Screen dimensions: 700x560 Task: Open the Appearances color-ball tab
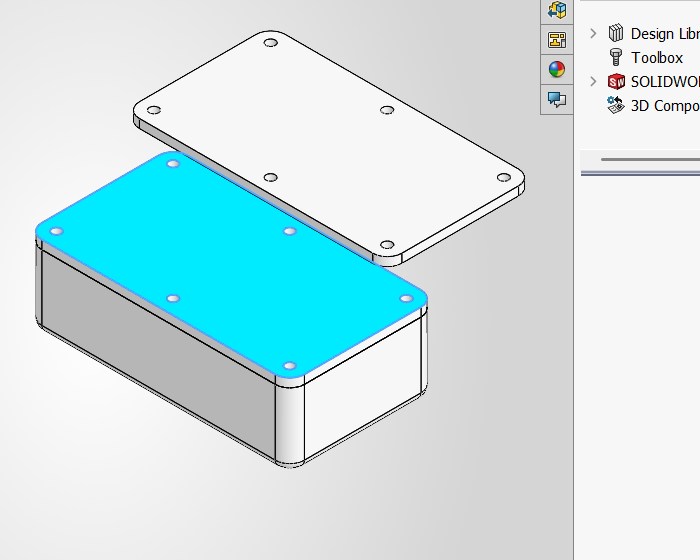click(557, 70)
